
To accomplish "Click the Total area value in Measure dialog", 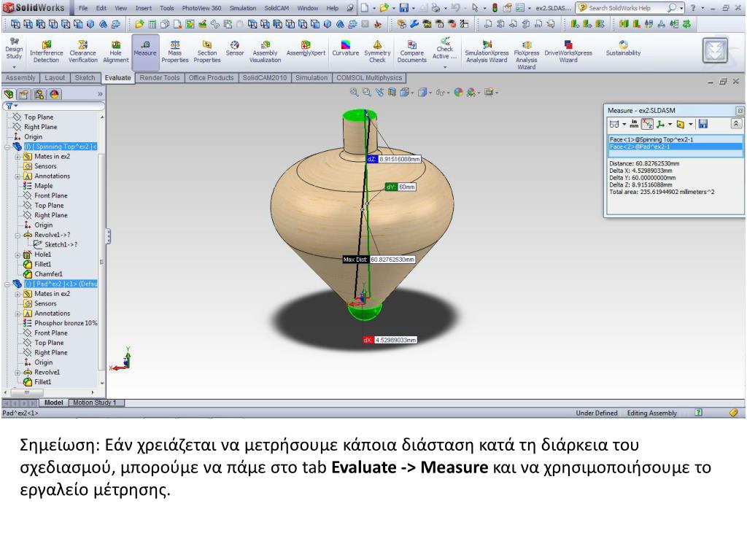I will click(x=662, y=192).
